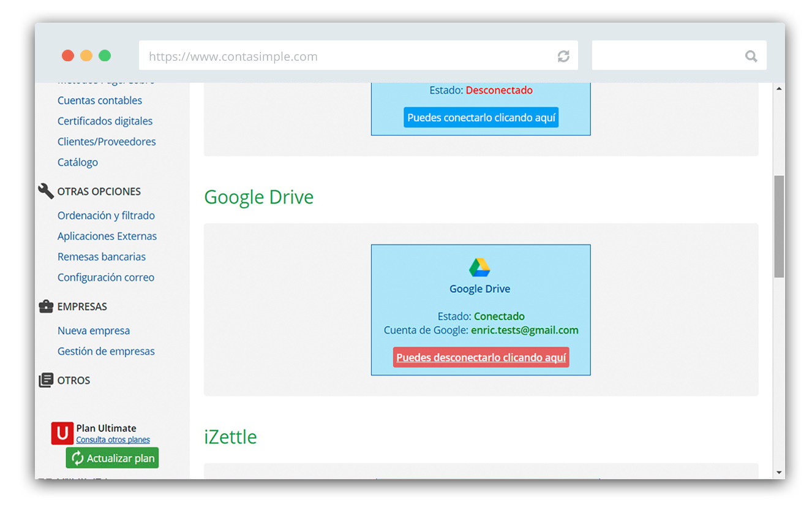Expand the EMPRESAS section header

[82, 306]
